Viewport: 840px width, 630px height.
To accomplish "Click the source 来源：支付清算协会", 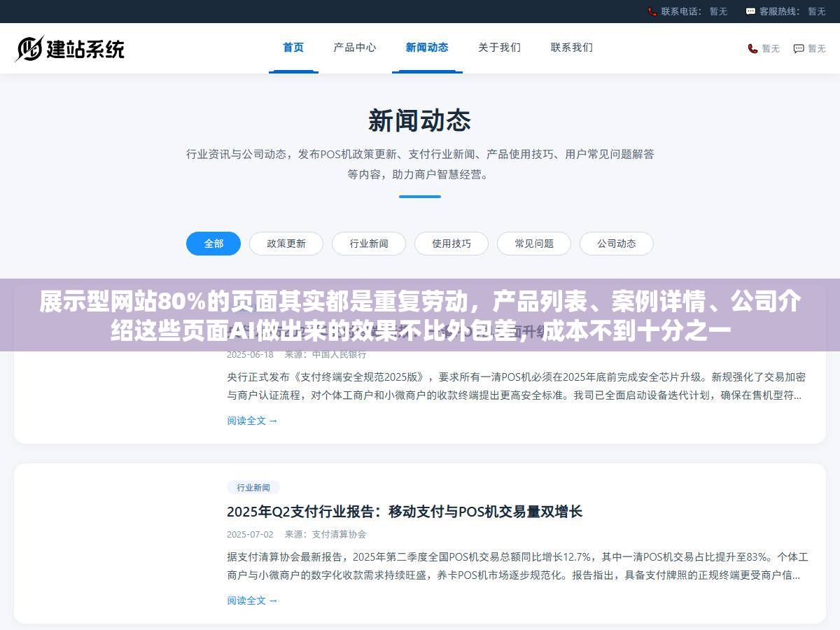I will tap(325, 534).
